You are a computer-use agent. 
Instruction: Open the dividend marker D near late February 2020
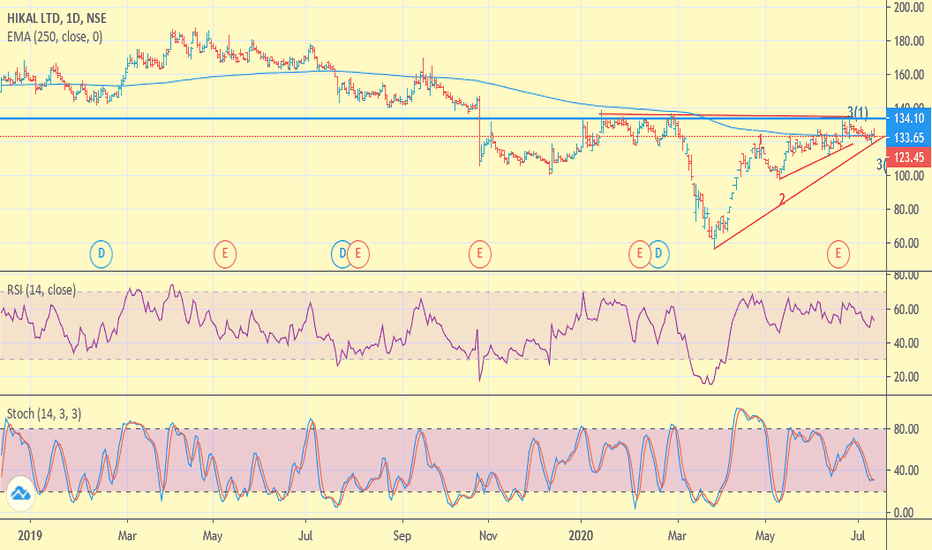pos(658,254)
